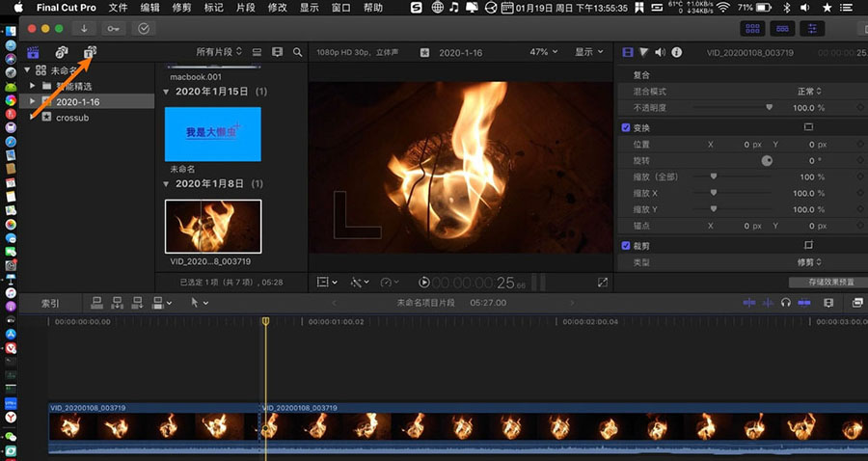The width and height of the screenshot is (868, 461).
Task: Enter viewer full screen with arrows icon
Action: tap(603, 283)
